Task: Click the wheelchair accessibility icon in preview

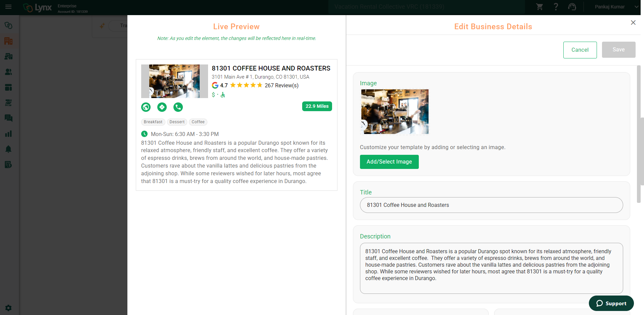Action: pyautogui.click(x=223, y=95)
